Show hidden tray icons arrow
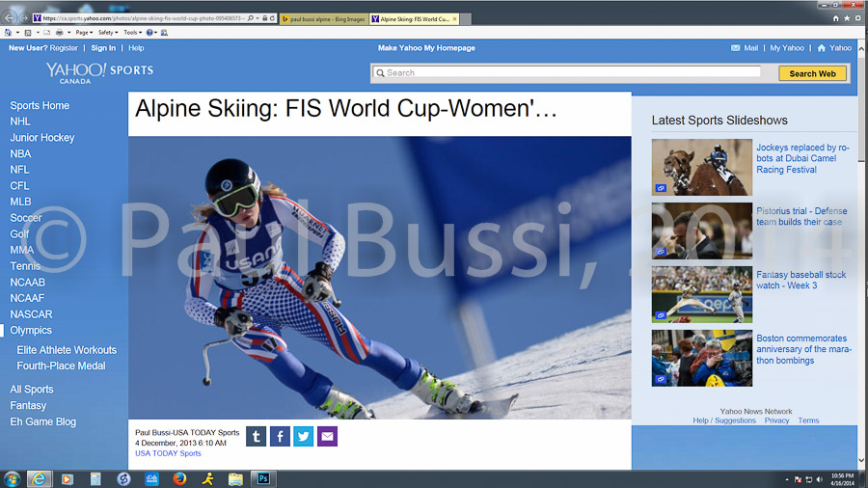The width and height of the screenshot is (868, 488). tap(787, 479)
